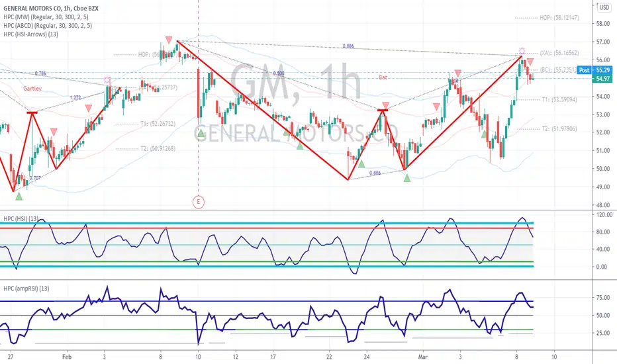
Task: Click the 'Post' label on the price scale
Action: tap(585, 70)
